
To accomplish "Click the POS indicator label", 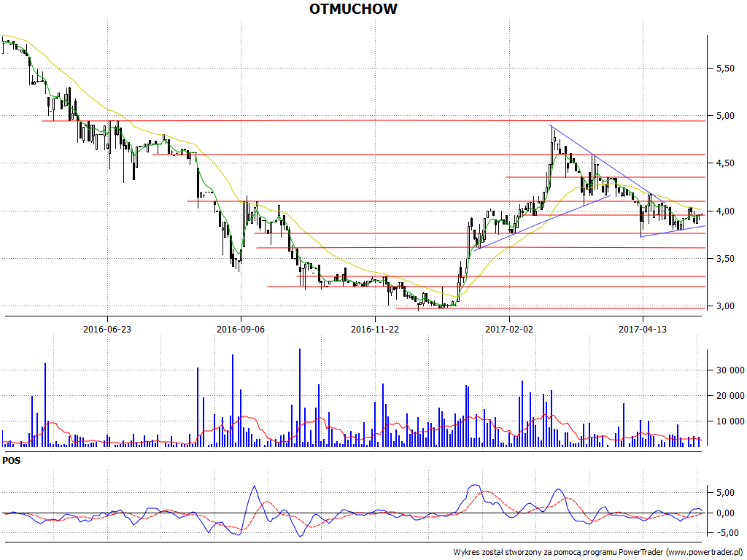I will coord(12,461).
